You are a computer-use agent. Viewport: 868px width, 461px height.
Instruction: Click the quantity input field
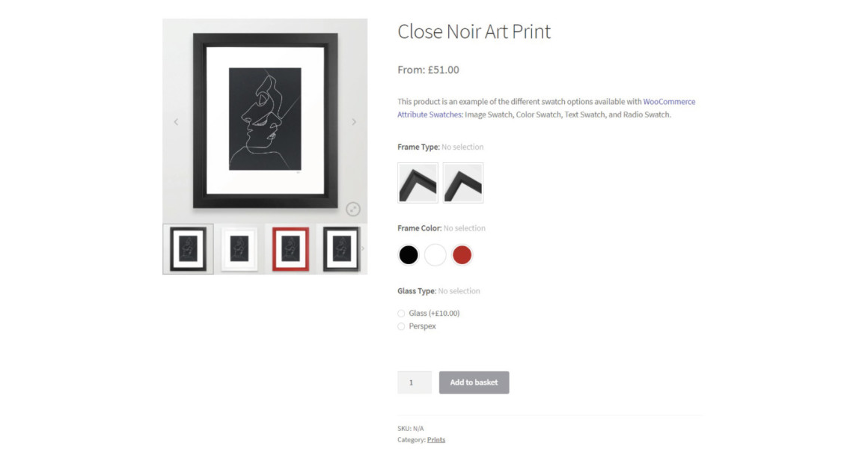pyautogui.click(x=414, y=382)
